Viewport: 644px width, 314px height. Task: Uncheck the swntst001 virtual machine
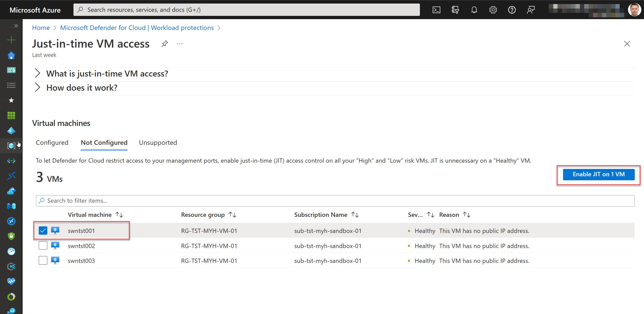pos(43,230)
